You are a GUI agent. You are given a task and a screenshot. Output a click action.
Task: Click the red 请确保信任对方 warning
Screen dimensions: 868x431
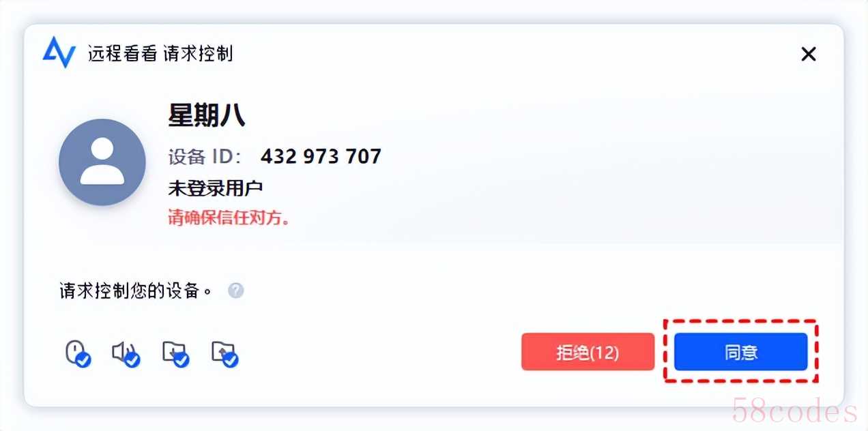229,218
